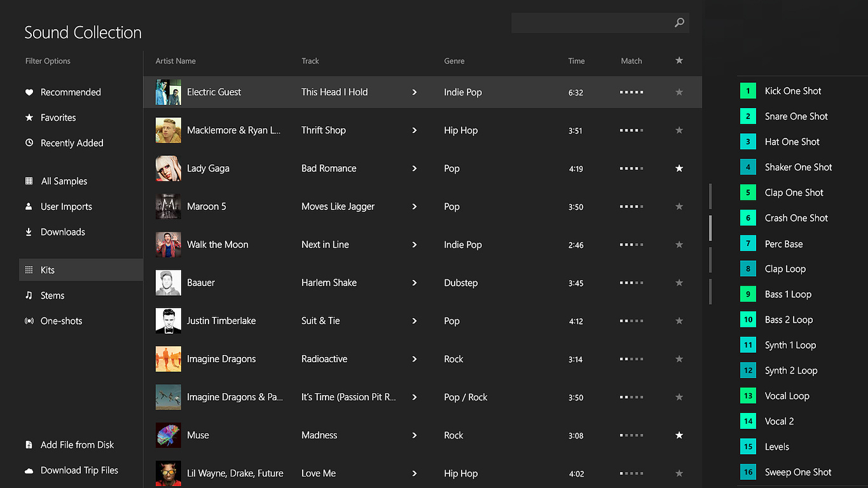Click match rating dots for Baauer
The width and height of the screenshot is (868, 488).
point(631,283)
